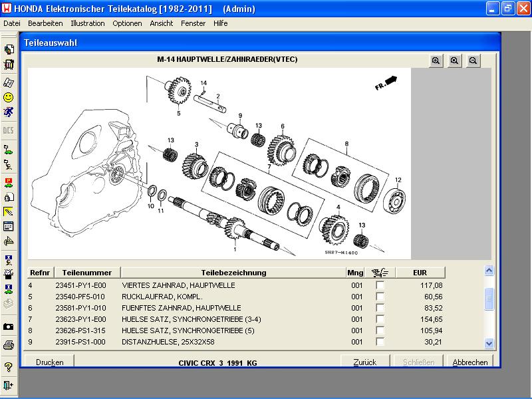Viewport: 532px width, 399px height.
Task: Select checkbox for RUCKLAUFRAD, KOMPL. part
Action: coord(380,297)
